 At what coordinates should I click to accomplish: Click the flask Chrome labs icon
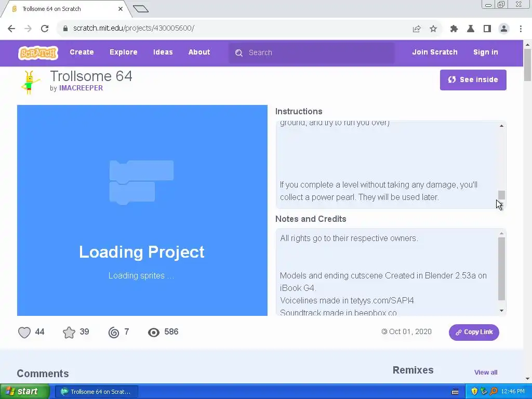click(x=471, y=29)
